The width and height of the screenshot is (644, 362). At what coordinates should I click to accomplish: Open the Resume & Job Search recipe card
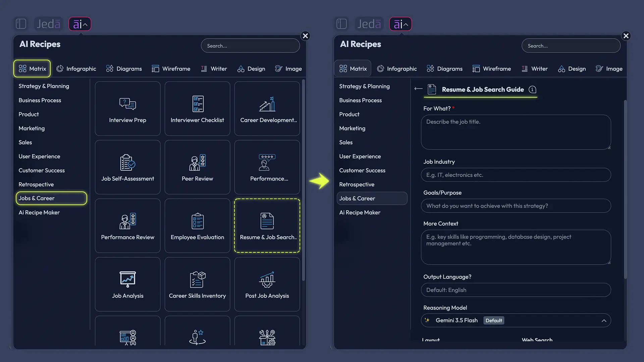[x=267, y=226]
